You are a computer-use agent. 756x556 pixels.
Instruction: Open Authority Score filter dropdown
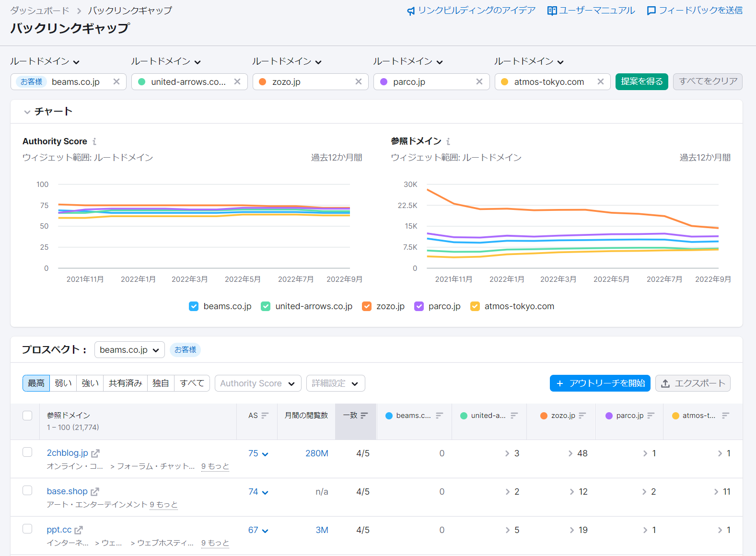pyautogui.click(x=258, y=383)
